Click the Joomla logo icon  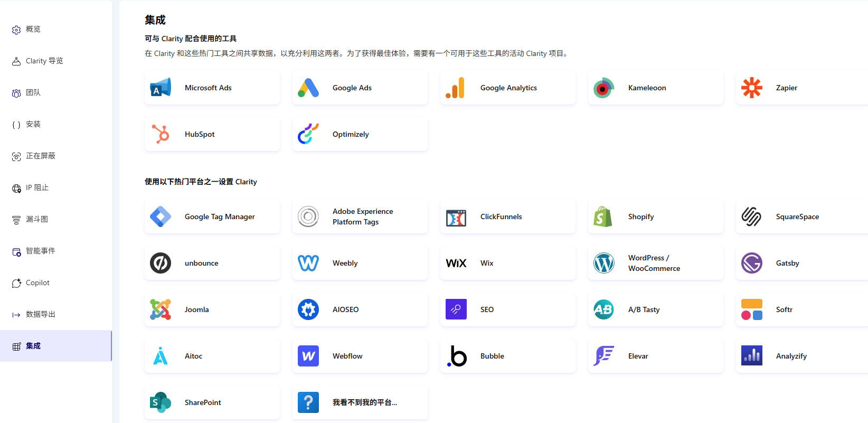161,309
